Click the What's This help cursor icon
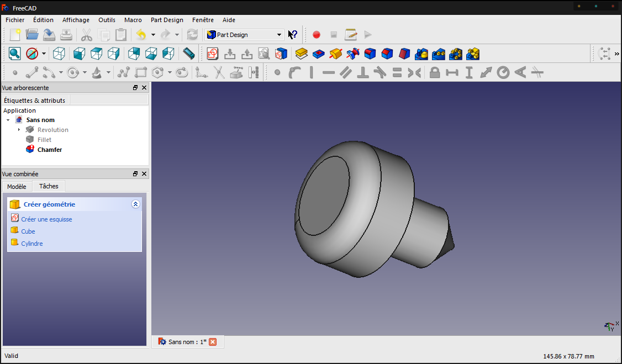 click(292, 35)
